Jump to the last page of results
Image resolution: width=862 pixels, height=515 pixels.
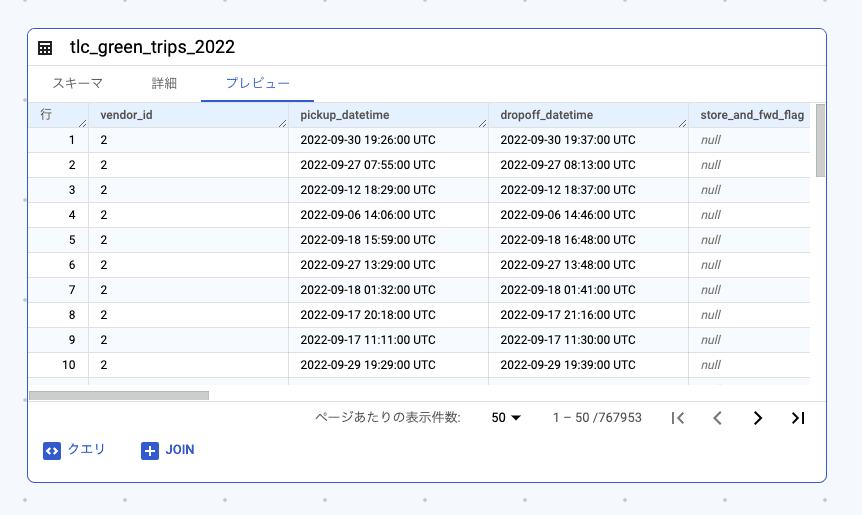(798, 418)
